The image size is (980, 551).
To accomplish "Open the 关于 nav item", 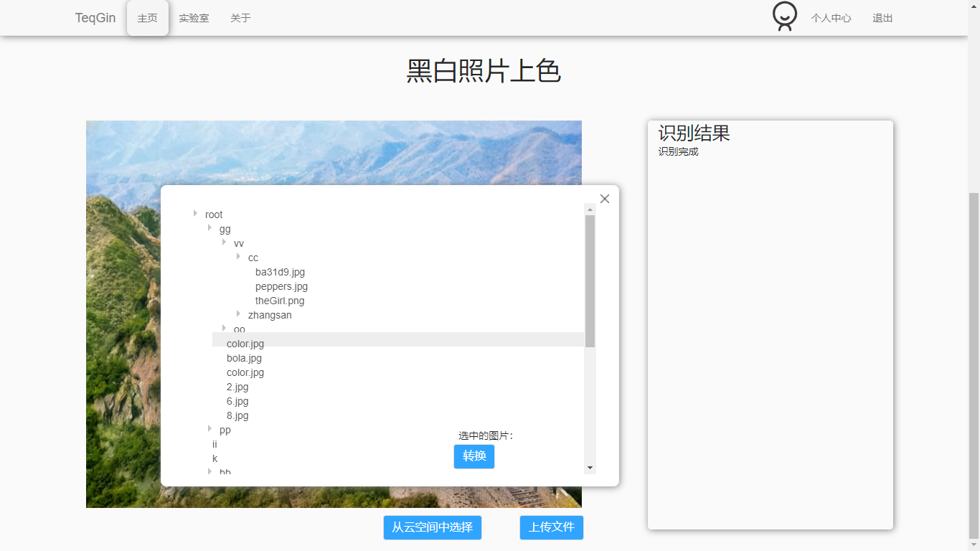I will 240,18.
